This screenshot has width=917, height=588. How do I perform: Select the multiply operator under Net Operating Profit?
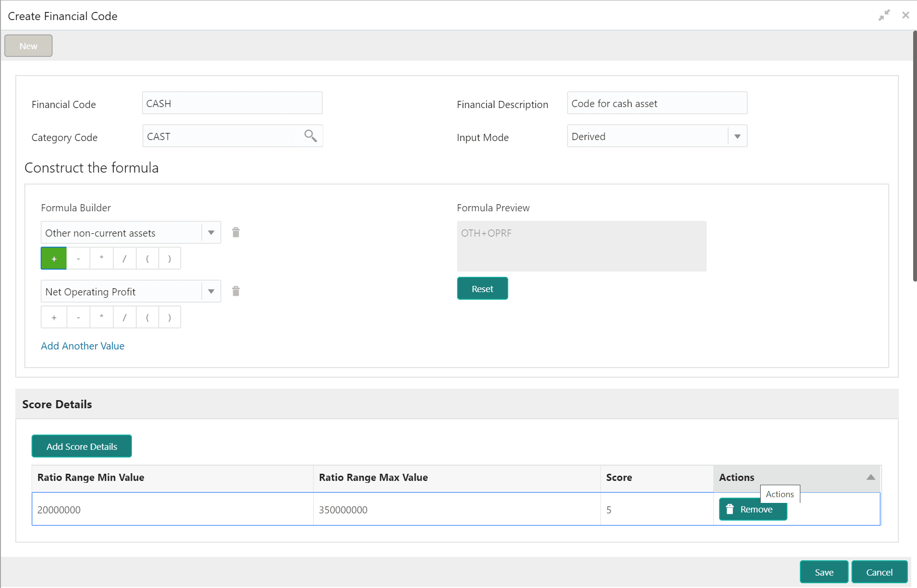[101, 317]
